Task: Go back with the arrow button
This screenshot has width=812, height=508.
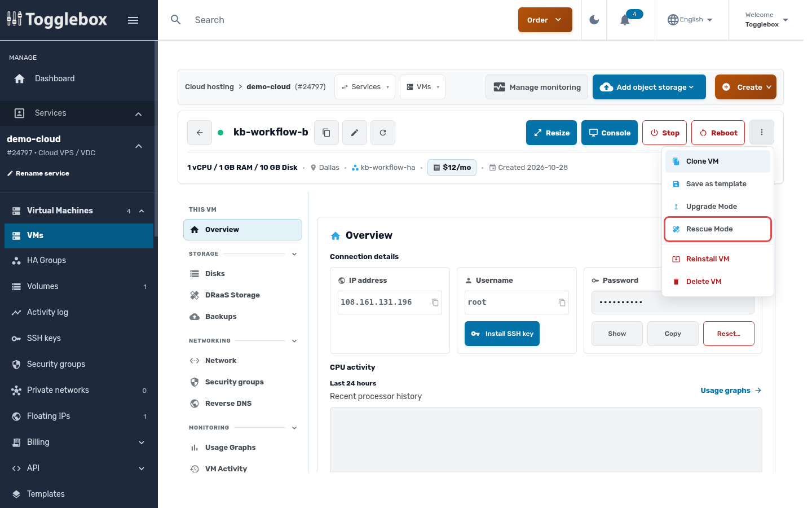Action: point(200,133)
